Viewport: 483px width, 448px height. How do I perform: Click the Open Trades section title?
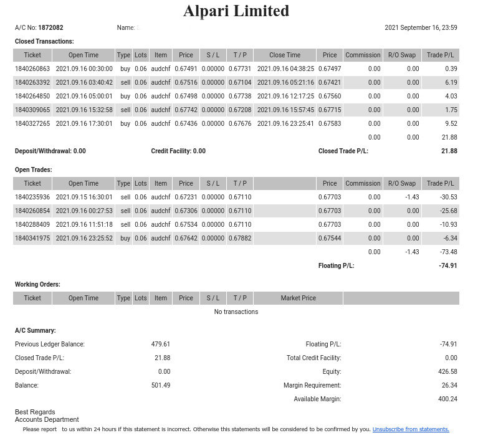point(33,169)
